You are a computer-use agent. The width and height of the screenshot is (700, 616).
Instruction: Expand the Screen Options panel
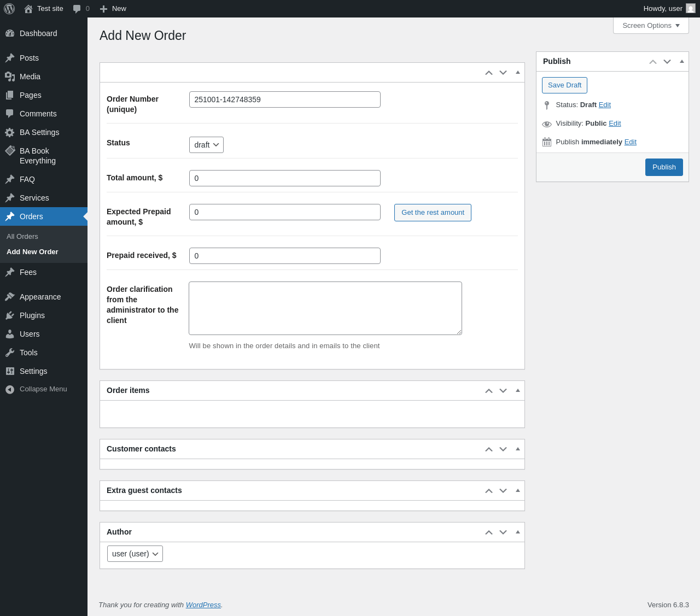pos(651,26)
